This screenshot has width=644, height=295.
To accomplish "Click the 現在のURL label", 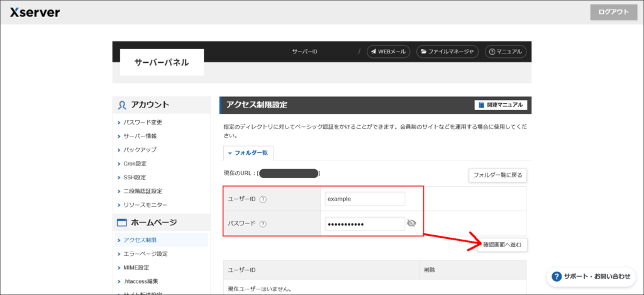I will coord(240,174).
